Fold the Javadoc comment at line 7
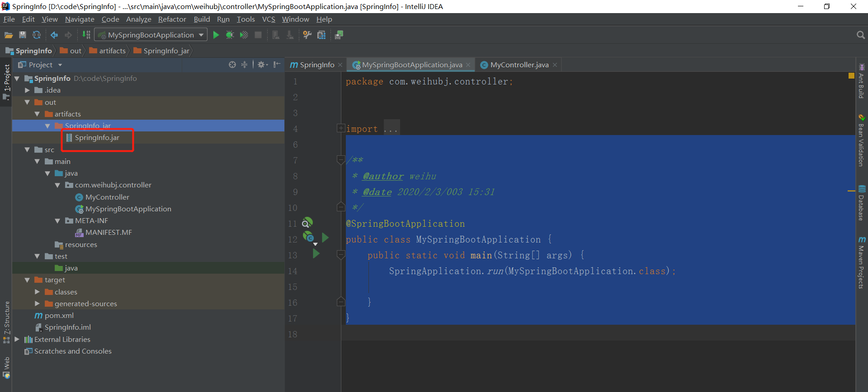Image resolution: width=868 pixels, height=392 pixels. pyautogui.click(x=341, y=159)
